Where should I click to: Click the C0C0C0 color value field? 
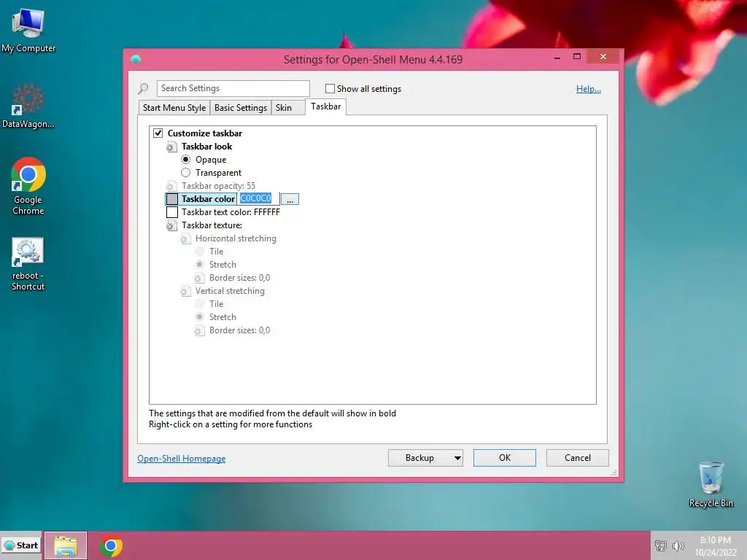click(x=258, y=198)
